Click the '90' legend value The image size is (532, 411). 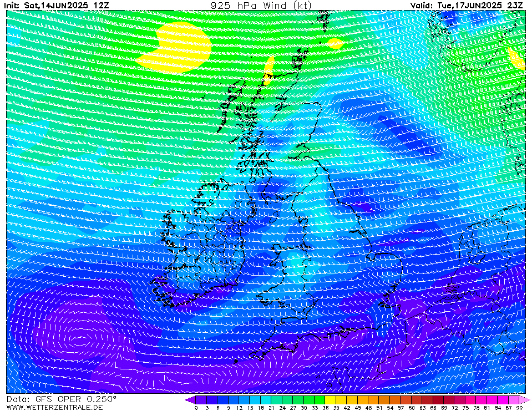tap(519, 408)
